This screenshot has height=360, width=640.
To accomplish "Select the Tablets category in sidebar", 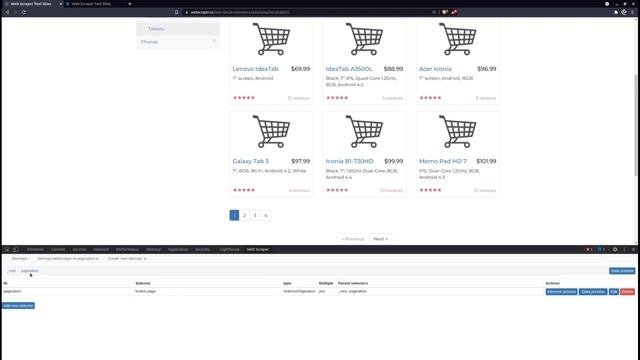I will tap(178, 29).
